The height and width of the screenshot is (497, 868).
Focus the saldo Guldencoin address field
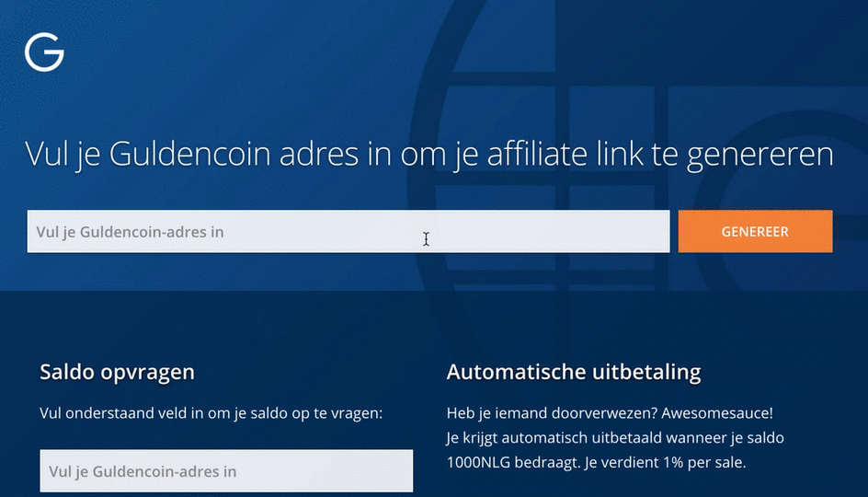click(x=226, y=471)
